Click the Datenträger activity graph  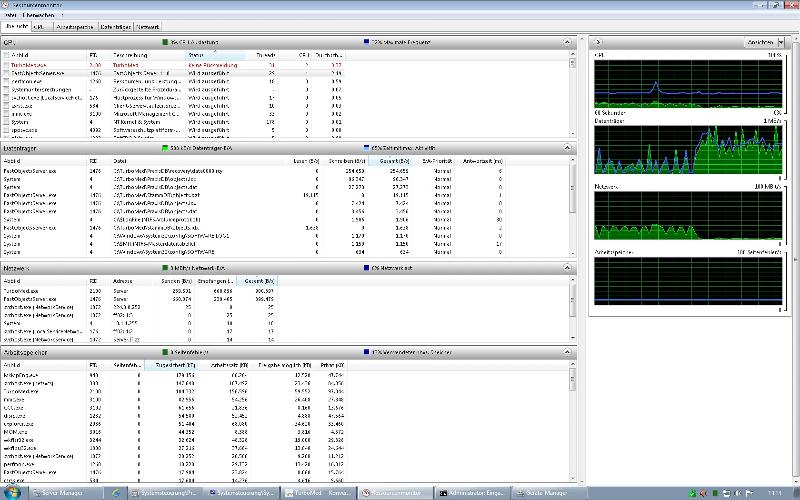tap(688, 149)
